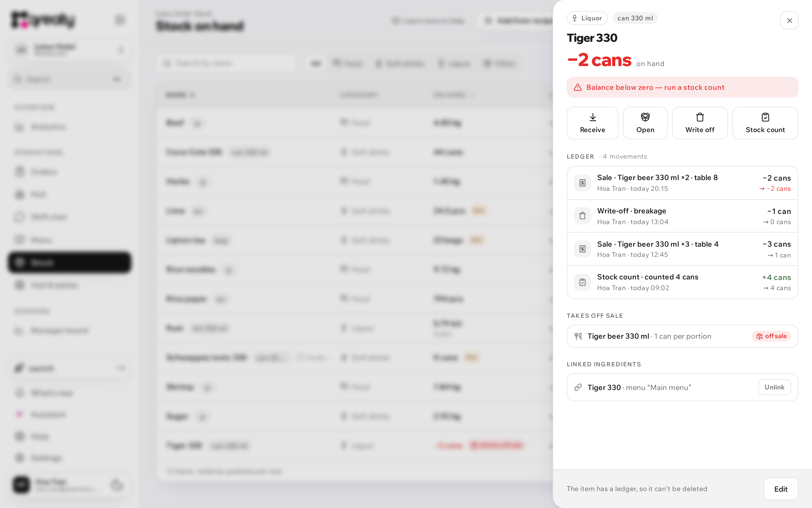
Task: Click the Receive button
Action: coord(592,123)
